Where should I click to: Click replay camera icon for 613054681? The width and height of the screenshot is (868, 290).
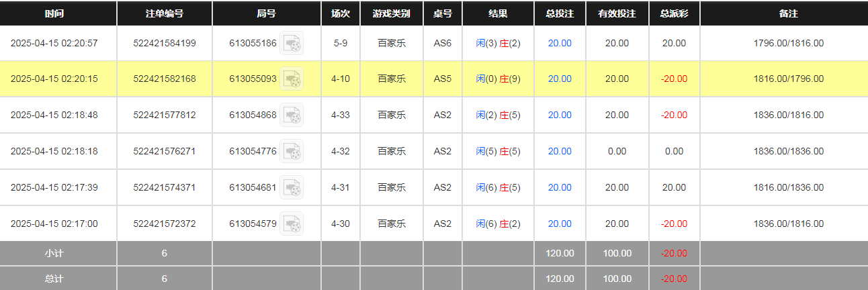tap(292, 188)
